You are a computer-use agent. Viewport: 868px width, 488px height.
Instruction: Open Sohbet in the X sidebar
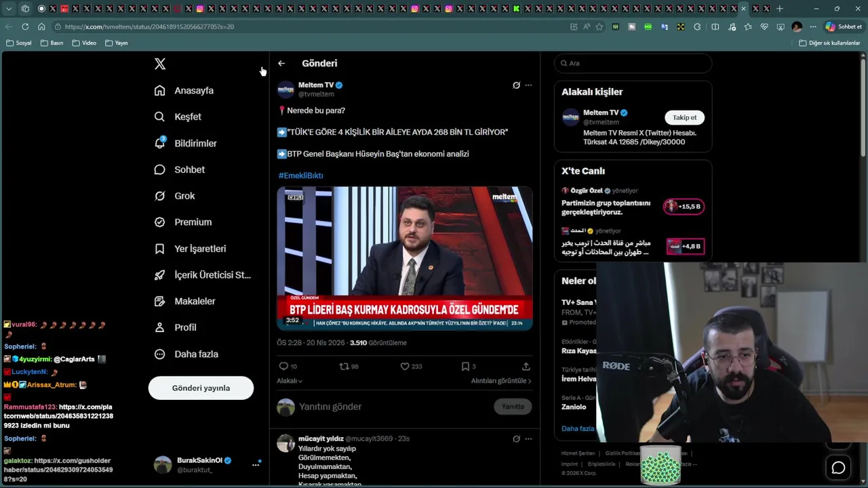[179, 169]
